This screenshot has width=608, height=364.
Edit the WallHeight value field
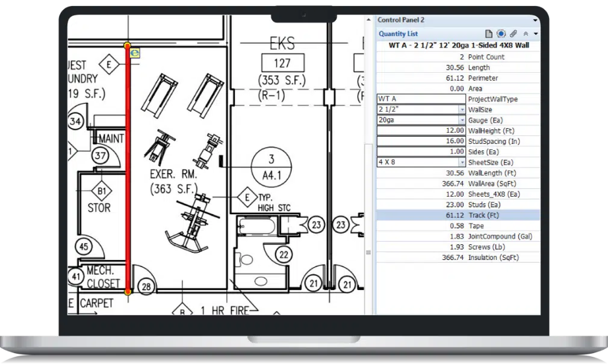click(421, 131)
